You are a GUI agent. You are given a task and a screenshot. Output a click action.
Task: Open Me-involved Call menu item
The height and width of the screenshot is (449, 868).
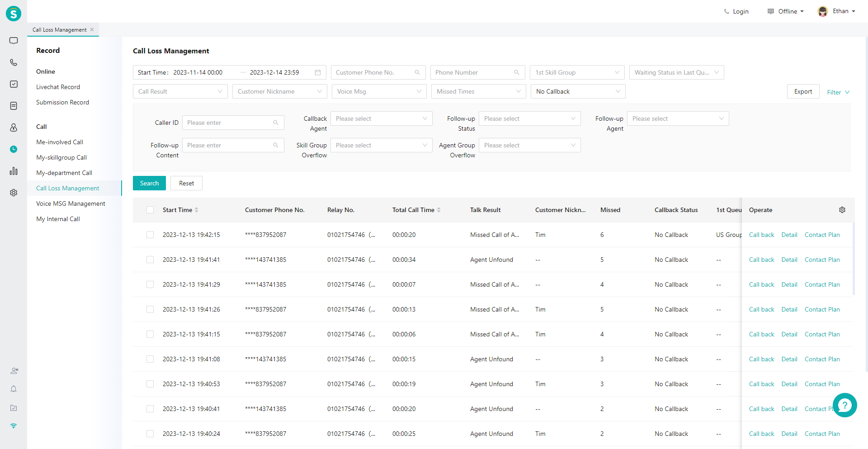pyautogui.click(x=60, y=142)
